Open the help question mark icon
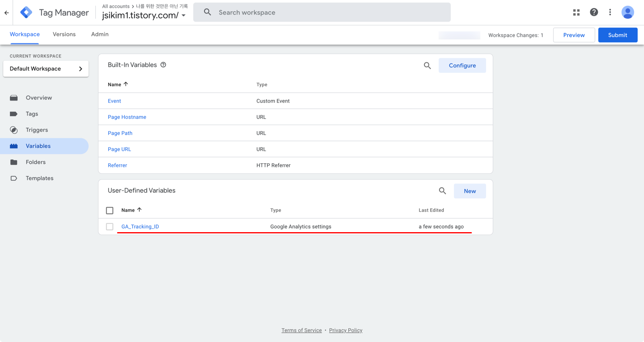The width and height of the screenshot is (644, 342). (594, 12)
